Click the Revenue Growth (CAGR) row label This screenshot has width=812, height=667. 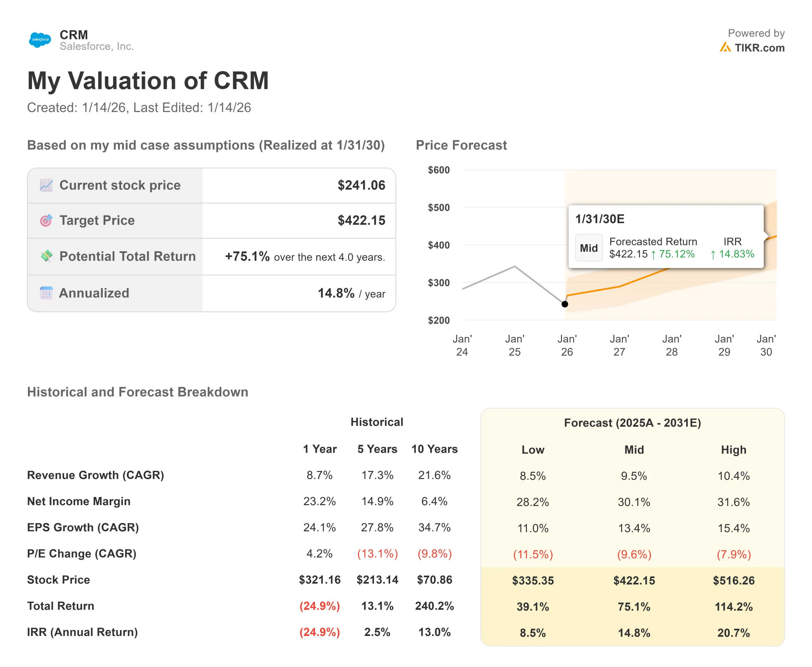pos(95,475)
